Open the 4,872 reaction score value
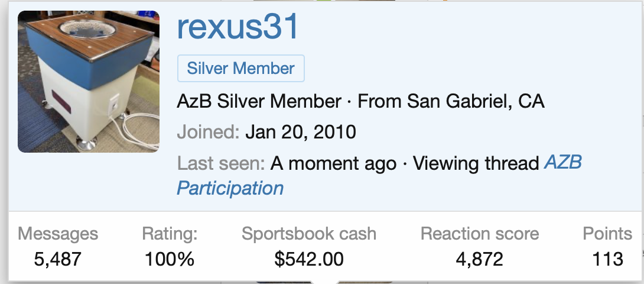 click(479, 259)
